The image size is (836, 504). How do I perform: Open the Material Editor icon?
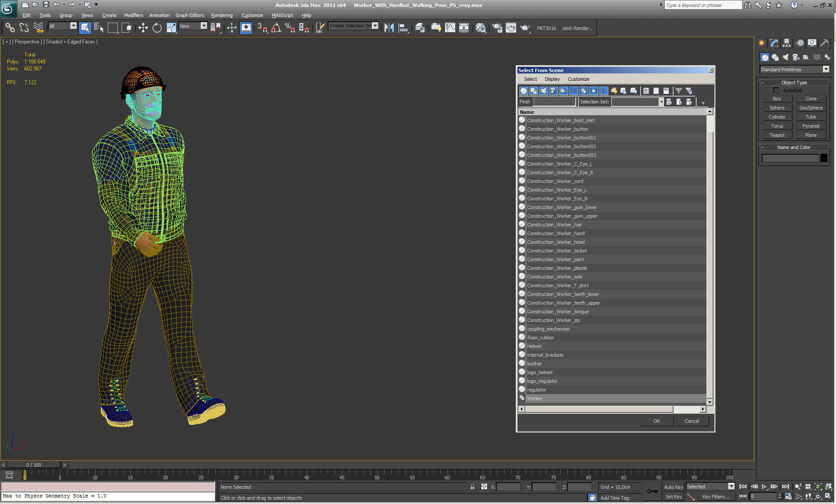480,28
